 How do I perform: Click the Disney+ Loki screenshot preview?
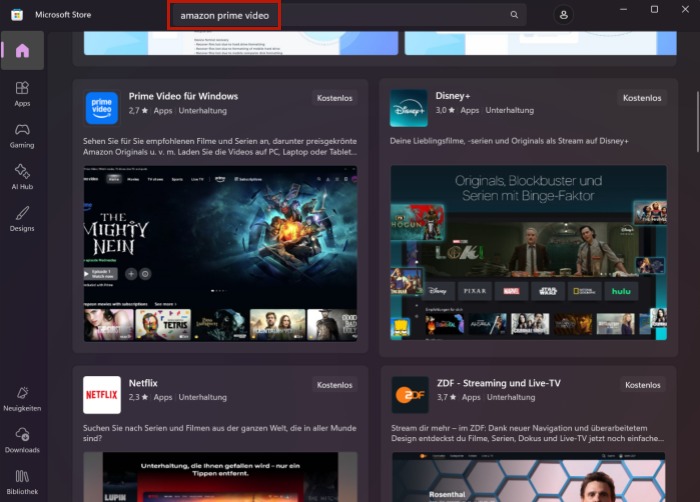pyautogui.click(x=529, y=252)
